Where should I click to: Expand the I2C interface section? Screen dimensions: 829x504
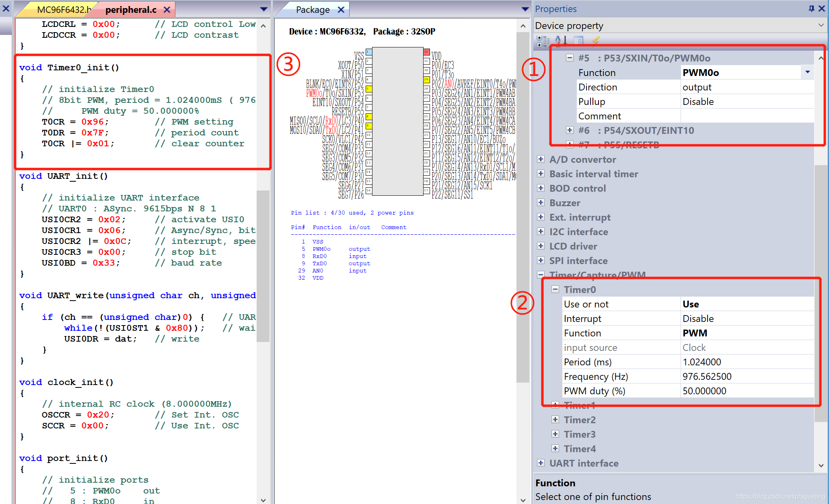(x=541, y=232)
